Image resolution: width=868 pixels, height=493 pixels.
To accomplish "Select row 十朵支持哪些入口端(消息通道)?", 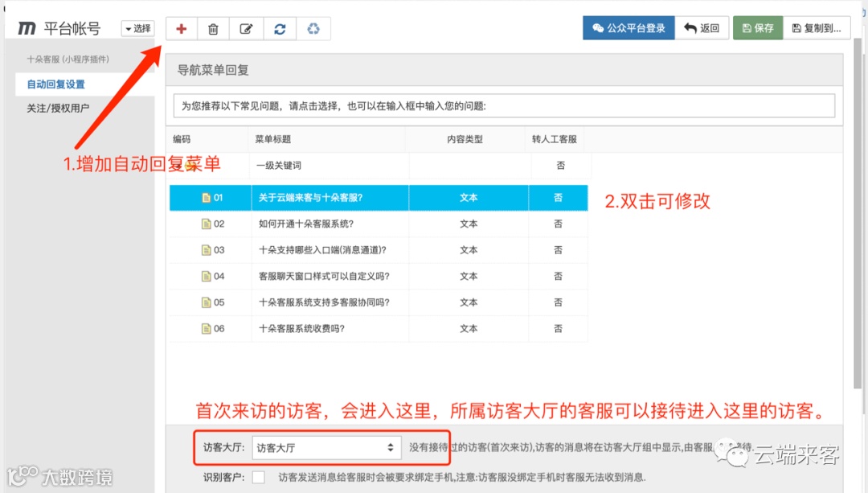I will 379,250.
